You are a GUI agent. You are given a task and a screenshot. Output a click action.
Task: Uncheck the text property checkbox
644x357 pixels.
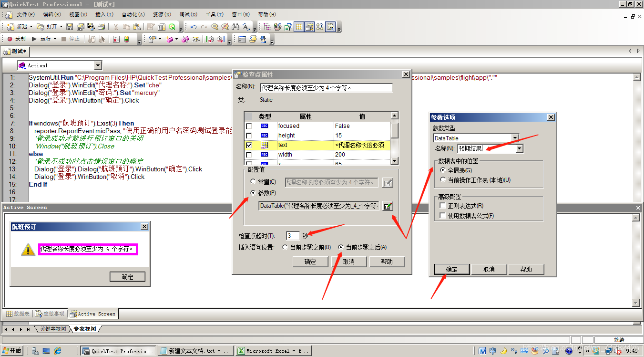[x=248, y=145]
